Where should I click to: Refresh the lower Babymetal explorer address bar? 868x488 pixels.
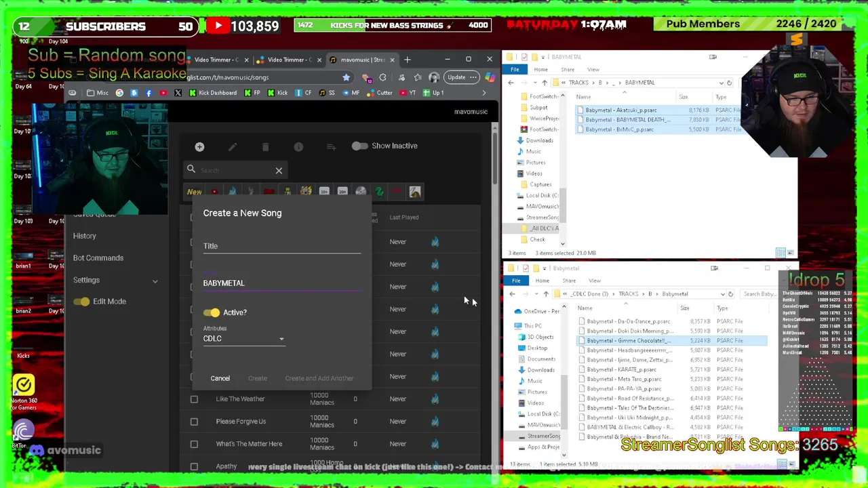click(x=730, y=294)
